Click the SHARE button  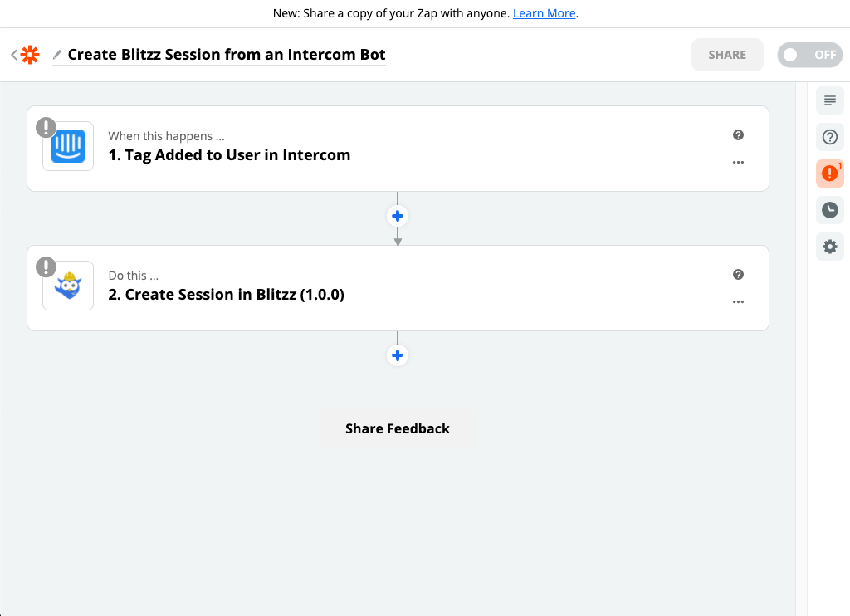pos(727,55)
